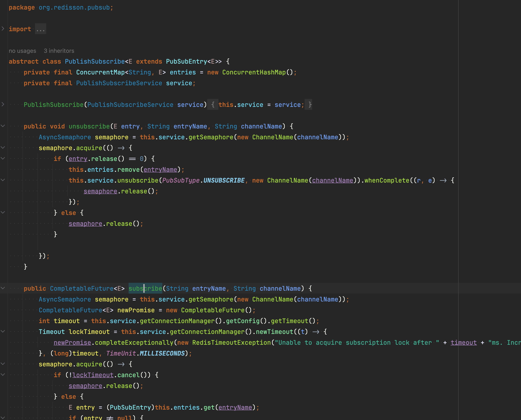Collapse the 'if (!lockTimeout.cancel())' block
521x420 pixels.
click(x=3, y=375)
